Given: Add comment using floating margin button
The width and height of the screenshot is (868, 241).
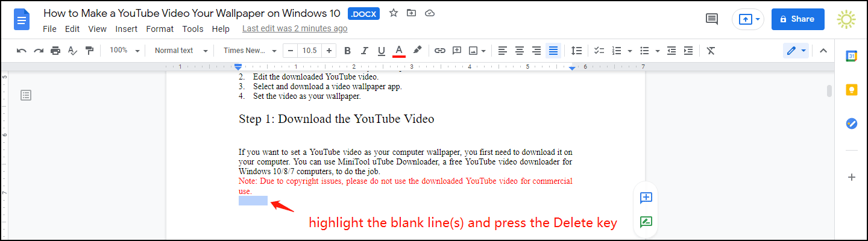Looking at the screenshot, I should [646, 198].
